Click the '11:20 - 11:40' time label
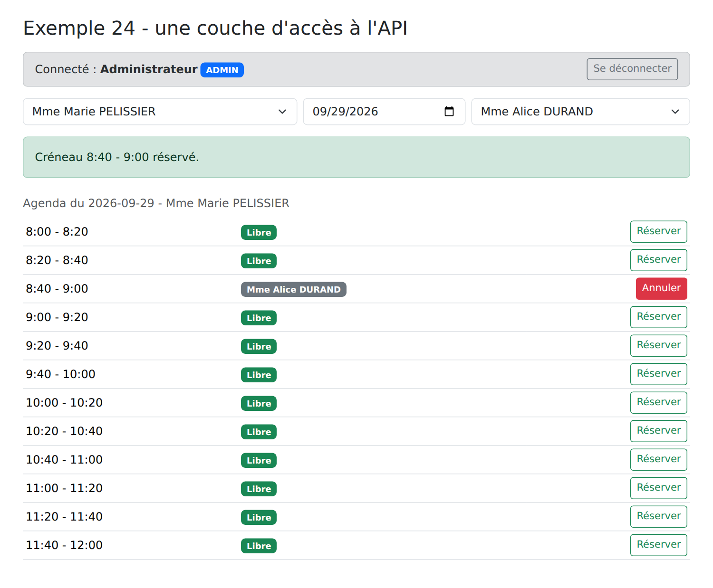Screen dimensions: 713x588 (64, 517)
